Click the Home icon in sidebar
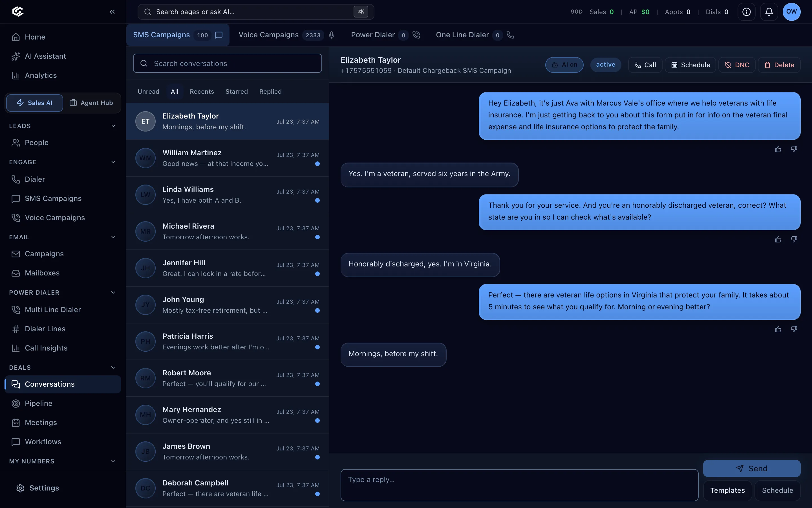This screenshot has height=508, width=812. pos(16,37)
